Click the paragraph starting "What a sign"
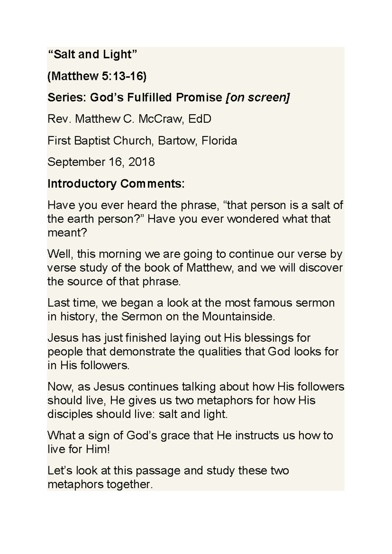Viewport: 392px width, 554px height. [x=190, y=442]
